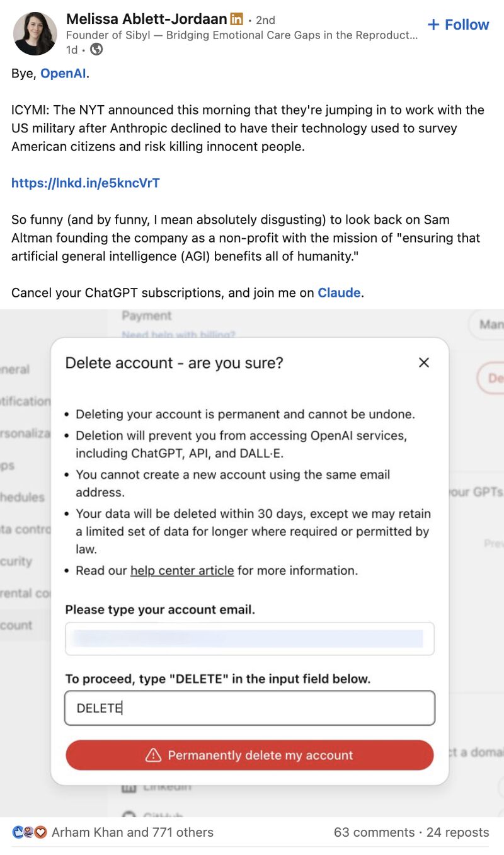The height and width of the screenshot is (855, 504).
Task: Click the DELETE confirmation input field
Action: (249, 708)
